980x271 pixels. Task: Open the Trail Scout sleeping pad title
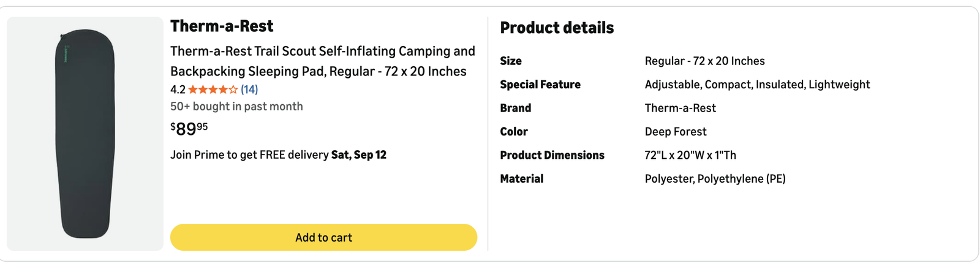[x=323, y=61]
